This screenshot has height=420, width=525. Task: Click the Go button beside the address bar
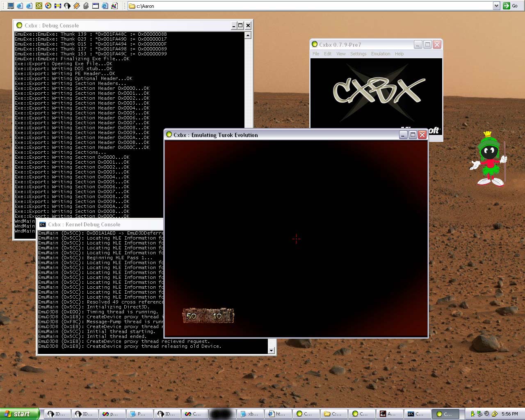tap(511, 6)
